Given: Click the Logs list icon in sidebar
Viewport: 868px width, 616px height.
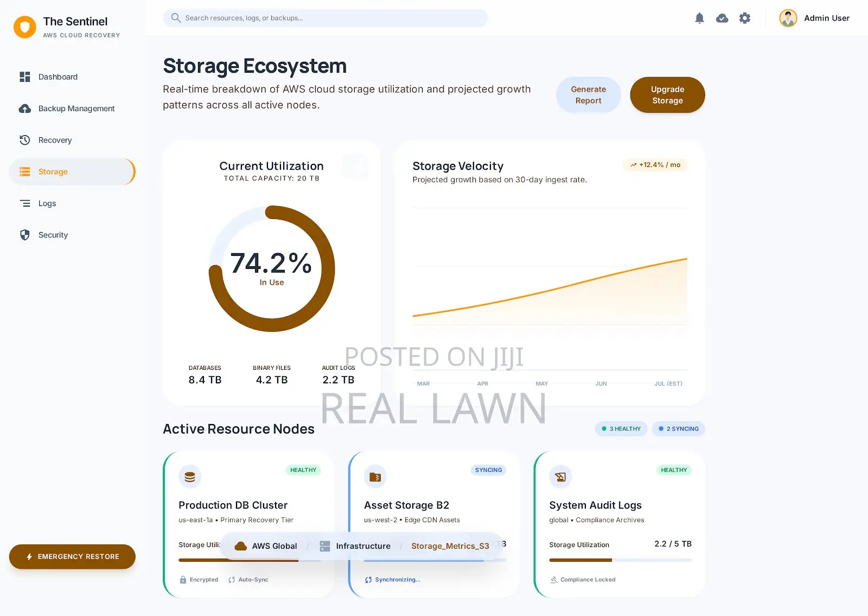Looking at the screenshot, I should (25, 203).
